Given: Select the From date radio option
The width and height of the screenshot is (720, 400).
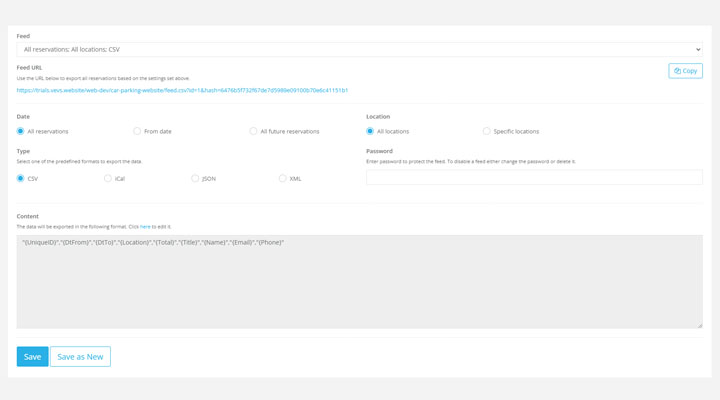Looking at the screenshot, I should click(137, 131).
